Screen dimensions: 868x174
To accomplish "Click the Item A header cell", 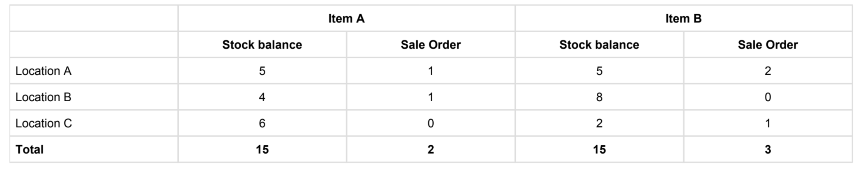I will 346,18.
